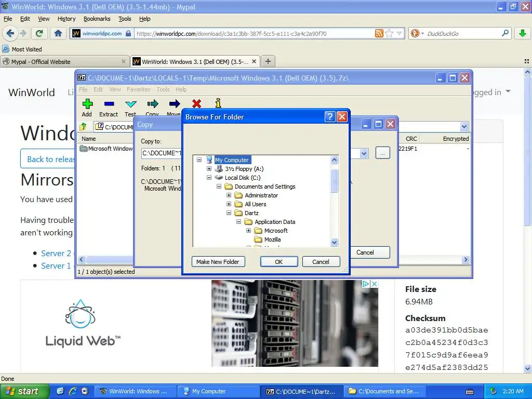Click the browser Back arrow button
This screenshot has width=532, height=399.
pos(10,33)
